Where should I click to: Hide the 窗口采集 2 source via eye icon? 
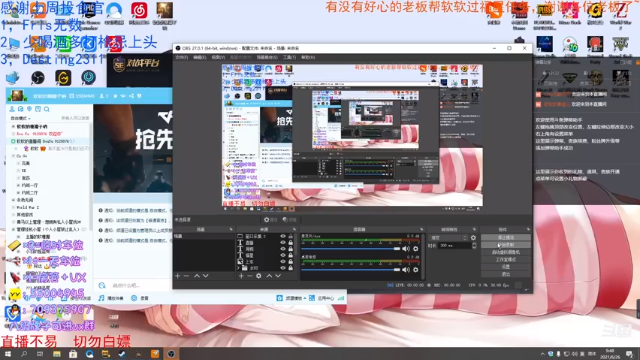[x=283, y=236]
